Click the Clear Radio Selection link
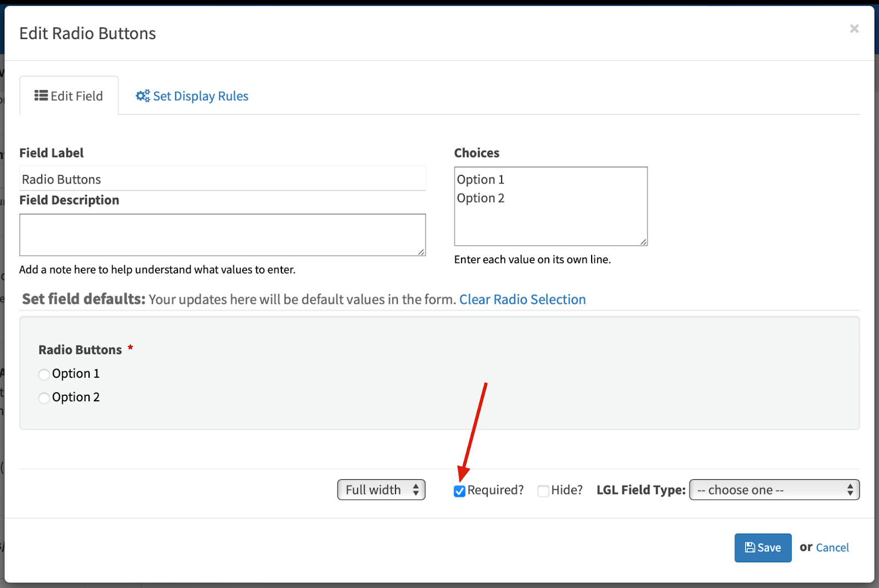Screen dimensions: 879x588 click(x=522, y=299)
